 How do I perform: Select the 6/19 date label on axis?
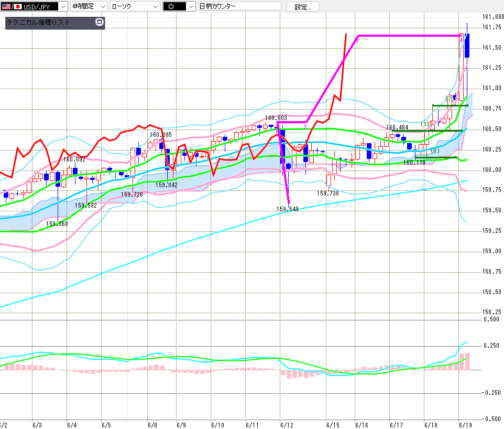tap(465, 425)
